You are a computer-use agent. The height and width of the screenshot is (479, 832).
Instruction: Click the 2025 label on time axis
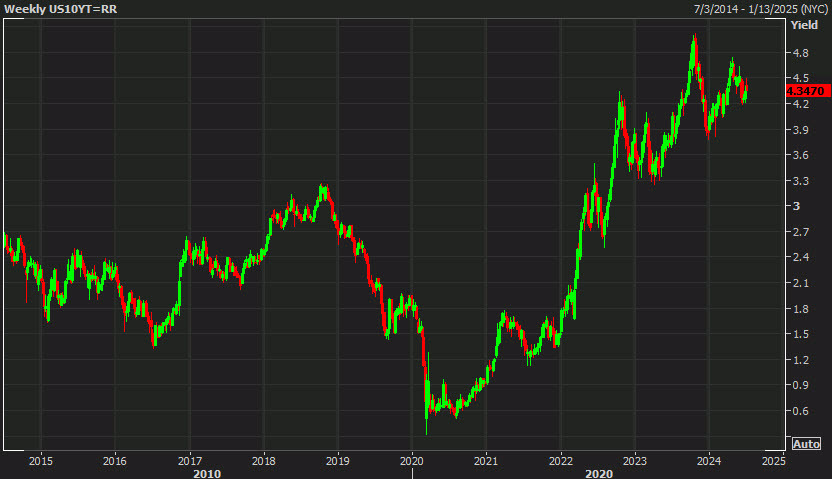coord(773,461)
